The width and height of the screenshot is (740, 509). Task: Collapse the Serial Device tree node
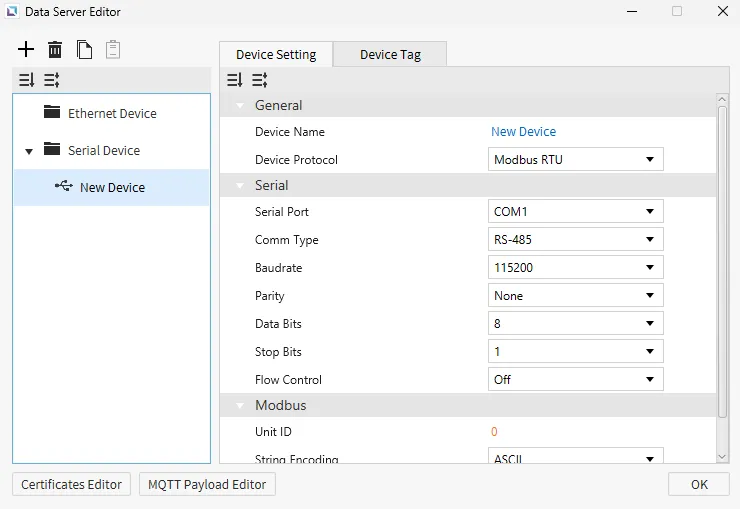pyautogui.click(x=29, y=151)
